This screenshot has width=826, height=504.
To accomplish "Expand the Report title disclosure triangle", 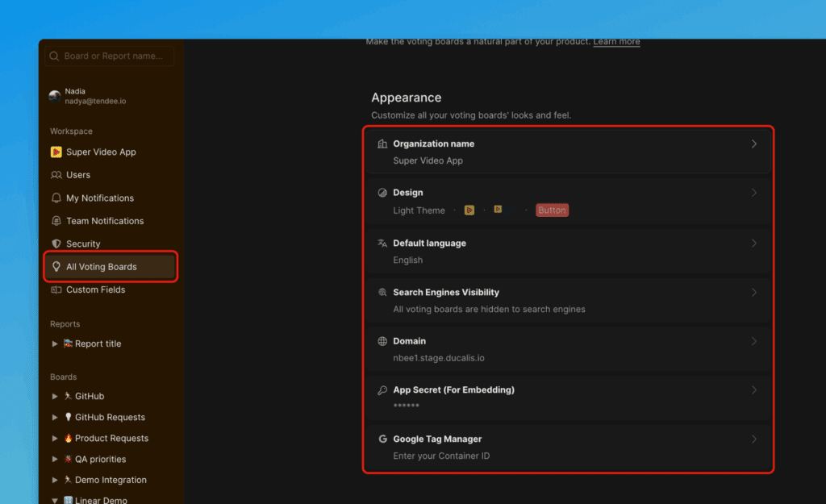I will 55,344.
